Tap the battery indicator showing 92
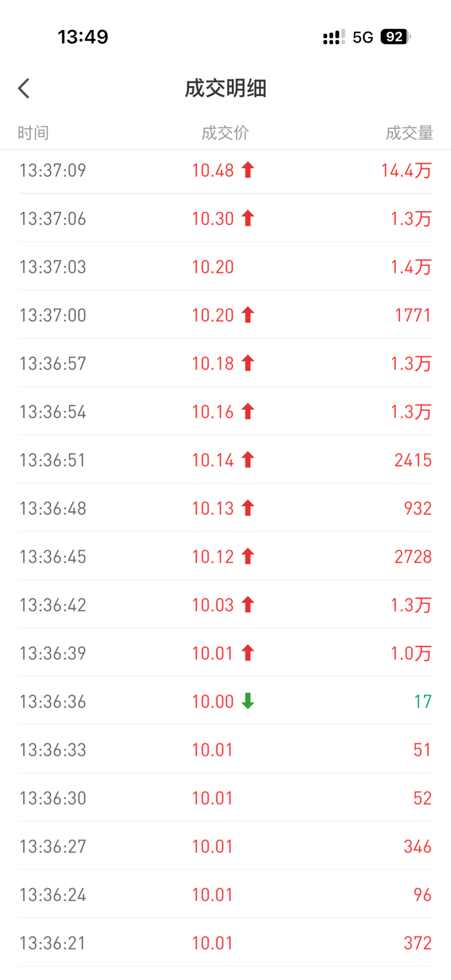Image resolution: width=451 pixels, height=980 pixels. coord(395,37)
